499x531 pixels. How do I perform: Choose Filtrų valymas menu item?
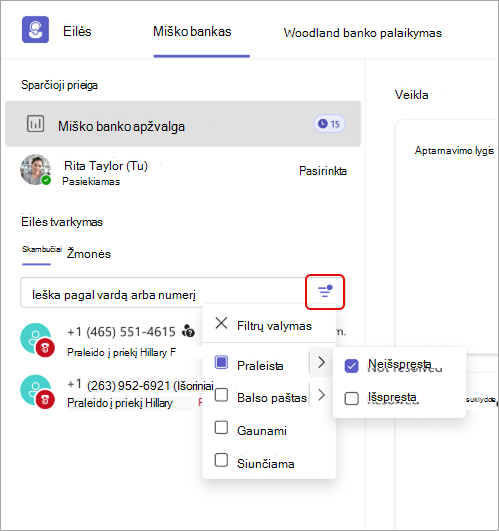click(x=269, y=325)
